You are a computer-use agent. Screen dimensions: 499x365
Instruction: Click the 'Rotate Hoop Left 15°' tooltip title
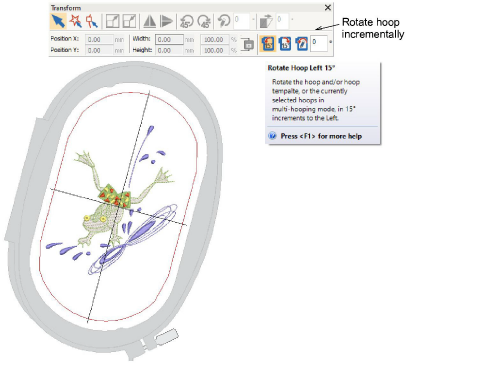pyautogui.click(x=301, y=68)
